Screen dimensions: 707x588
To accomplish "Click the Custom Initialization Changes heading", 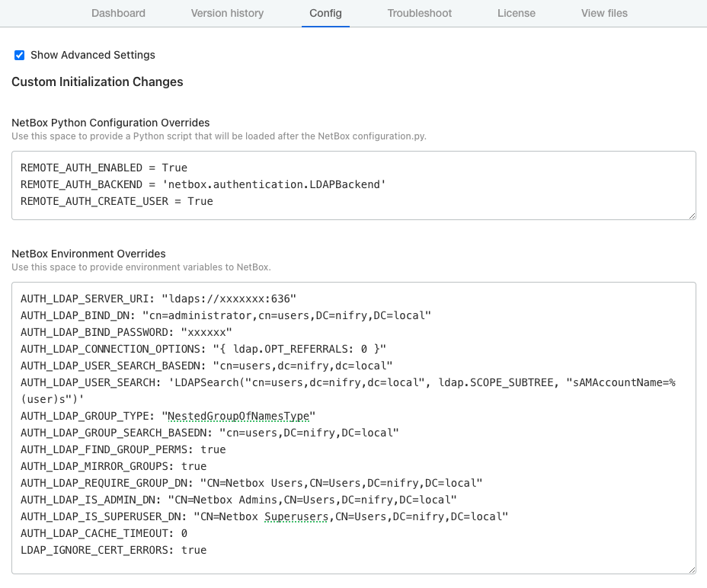I will tap(98, 81).
